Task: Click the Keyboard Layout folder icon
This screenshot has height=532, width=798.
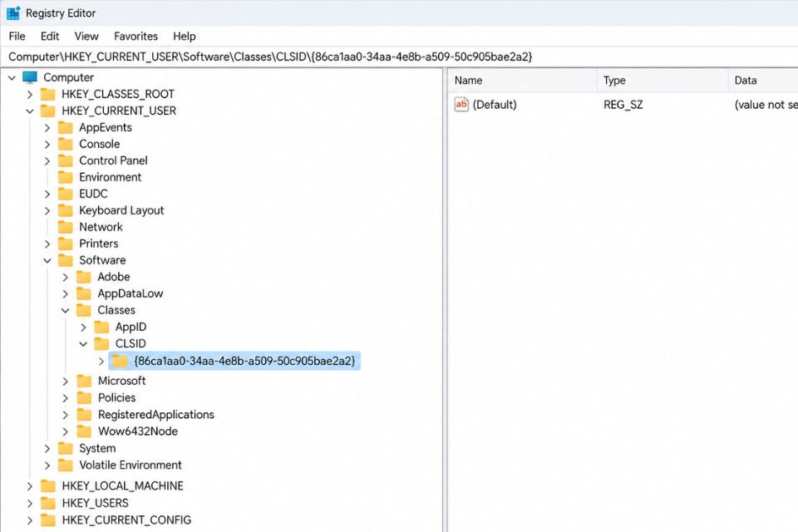Action: (x=65, y=210)
